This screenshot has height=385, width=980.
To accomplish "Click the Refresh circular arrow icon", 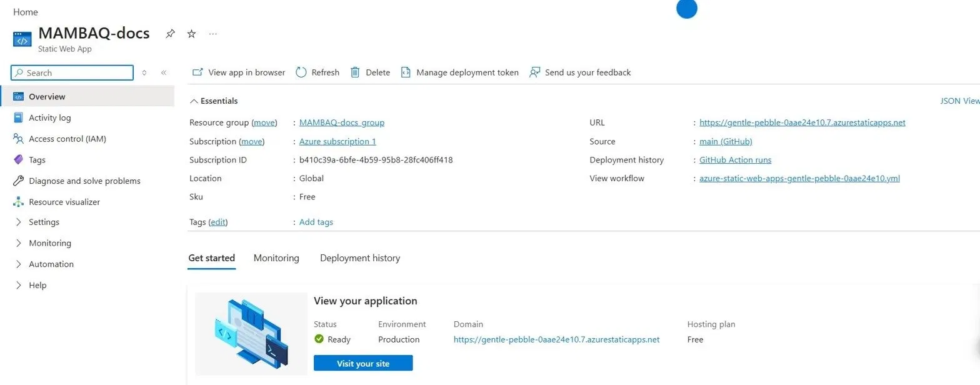I will [301, 72].
